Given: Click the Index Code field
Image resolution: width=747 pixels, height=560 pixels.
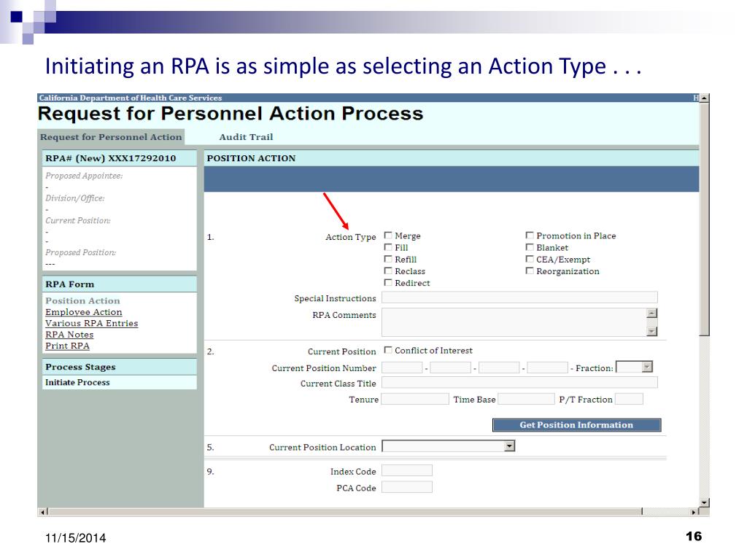Looking at the screenshot, I should click(407, 470).
